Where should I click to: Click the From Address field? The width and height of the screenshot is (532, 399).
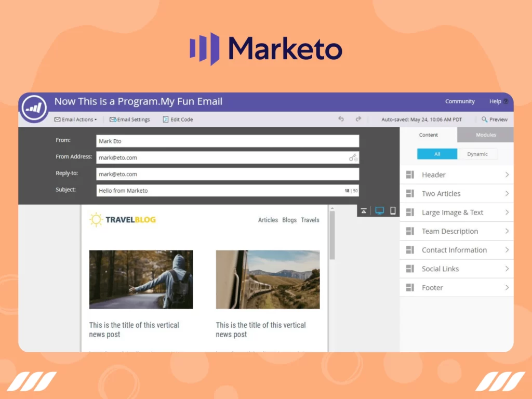pos(228,157)
